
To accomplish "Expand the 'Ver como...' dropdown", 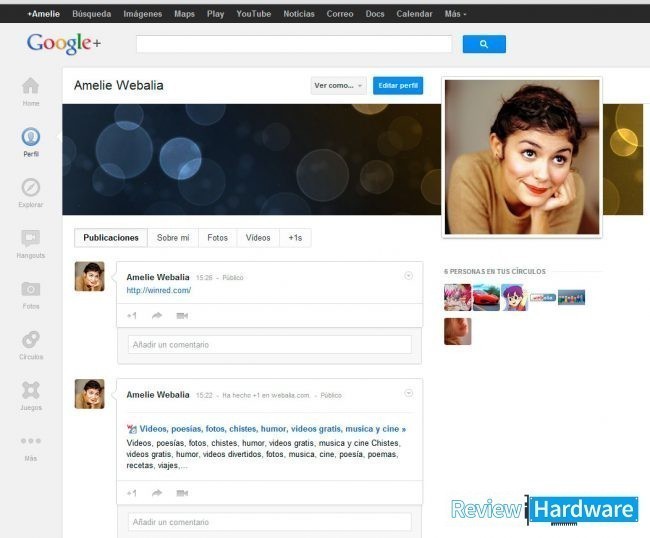I will coord(339,86).
